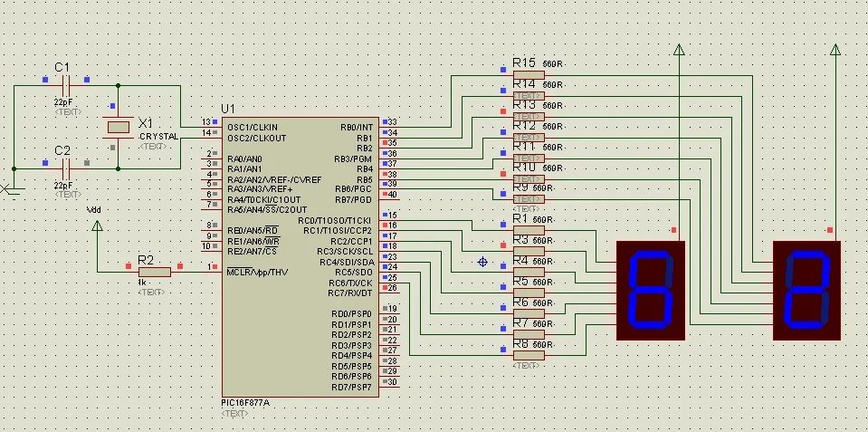868x432 pixels.
Task: Click pin number 30 on U1
Action: point(393,381)
